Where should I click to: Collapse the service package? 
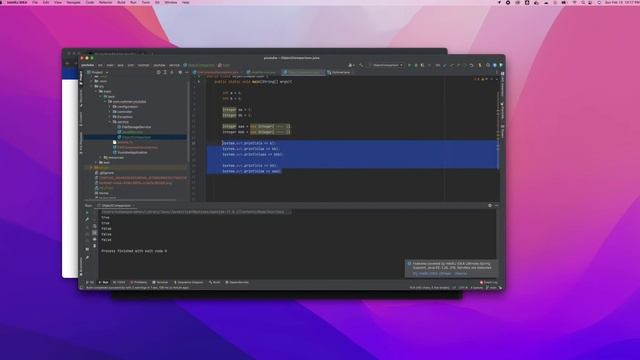pyautogui.click(x=110, y=122)
